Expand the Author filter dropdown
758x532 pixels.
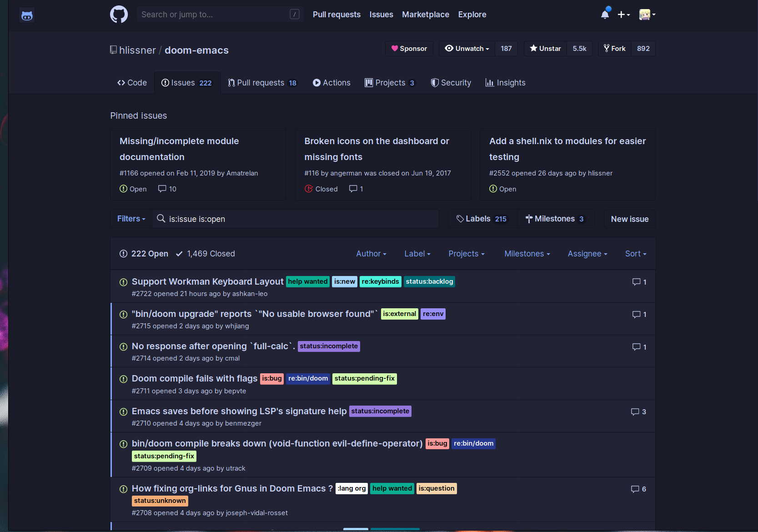click(x=371, y=254)
